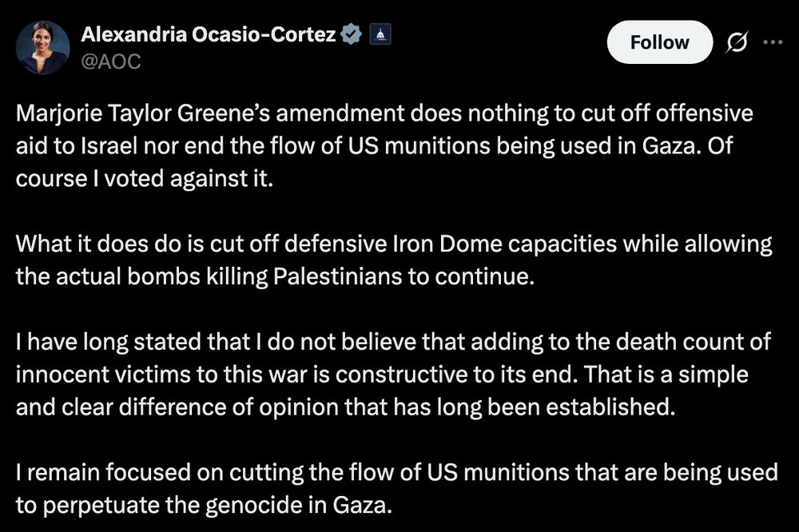Open Alexandria Ocasio-Cortez's profile picture

click(43, 48)
